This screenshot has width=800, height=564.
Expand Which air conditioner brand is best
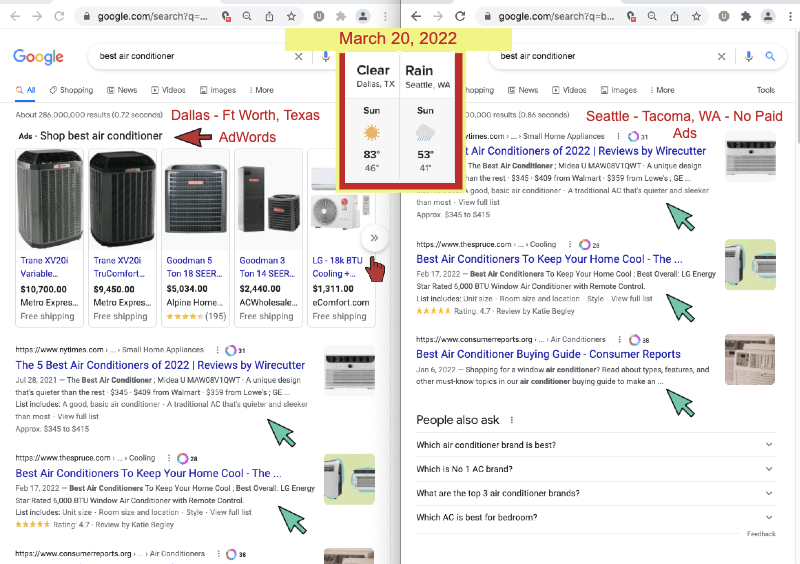[x=595, y=445]
